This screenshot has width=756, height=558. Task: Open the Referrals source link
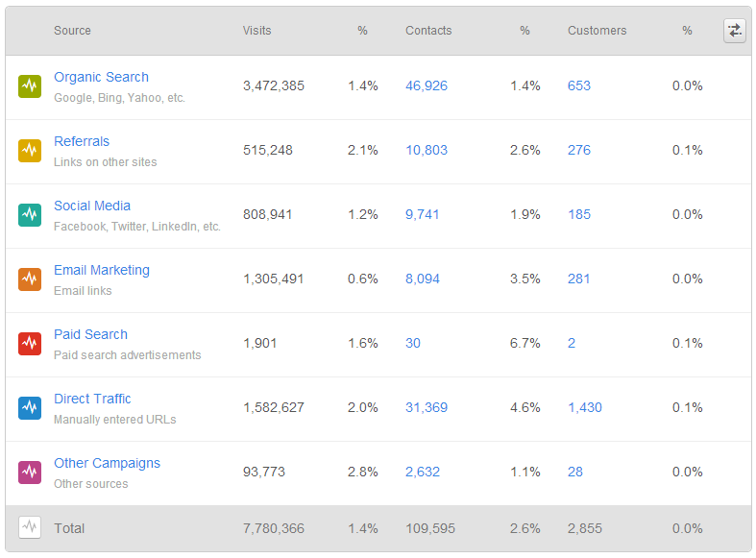82,141
